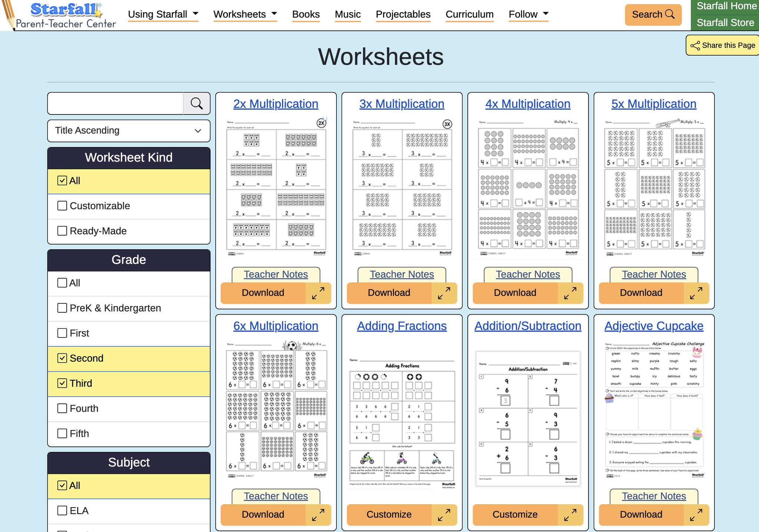Go to Curriculum
Screen dimensions: 759x532
coord(470,14)
